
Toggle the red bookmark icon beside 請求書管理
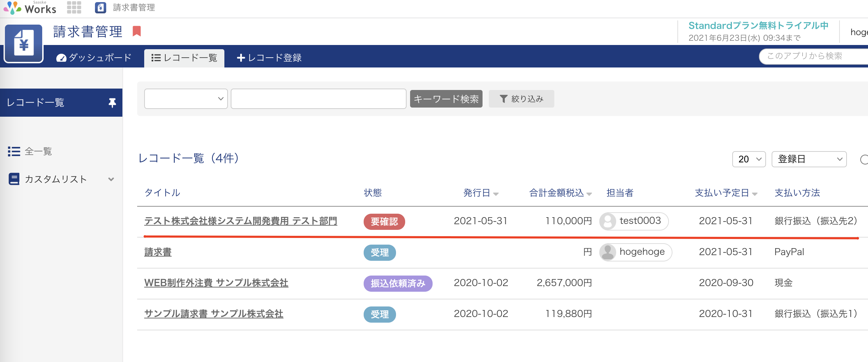point(137,31)
